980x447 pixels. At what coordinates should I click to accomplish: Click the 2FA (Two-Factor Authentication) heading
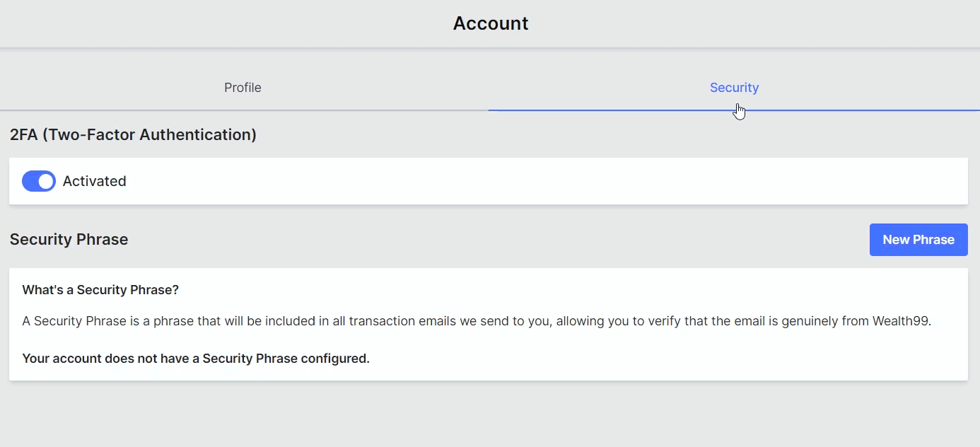(133, 134)
